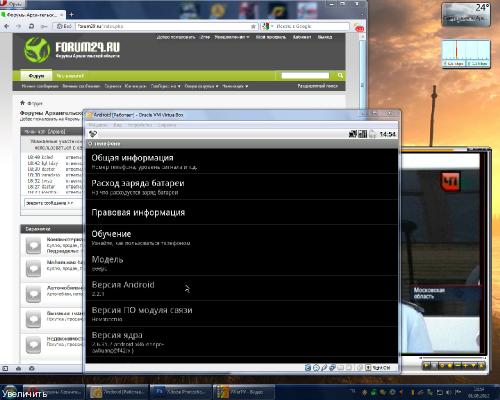
Task: Click the Кабинет header link
Action: point(302,37)
